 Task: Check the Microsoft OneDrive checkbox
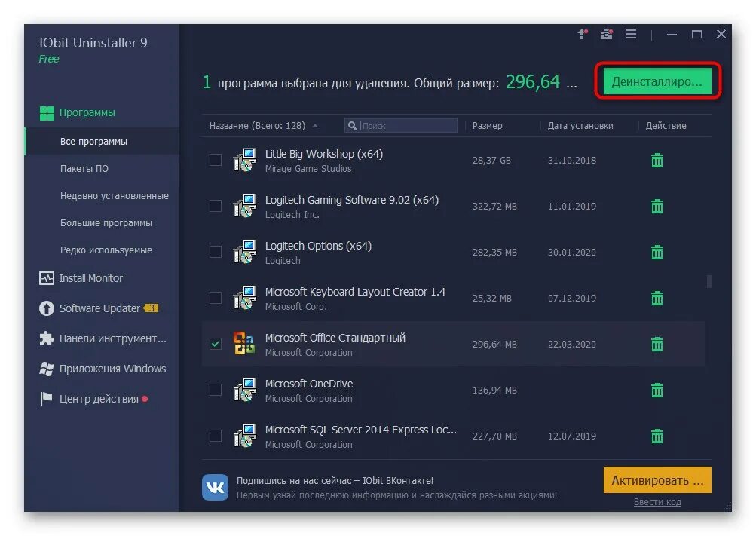(x=216, y=390)
